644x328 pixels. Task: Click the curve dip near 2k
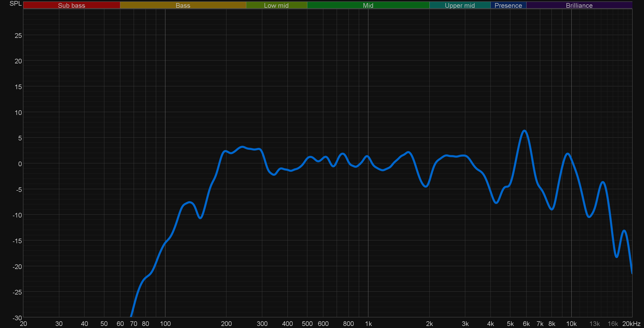point(426,186)
